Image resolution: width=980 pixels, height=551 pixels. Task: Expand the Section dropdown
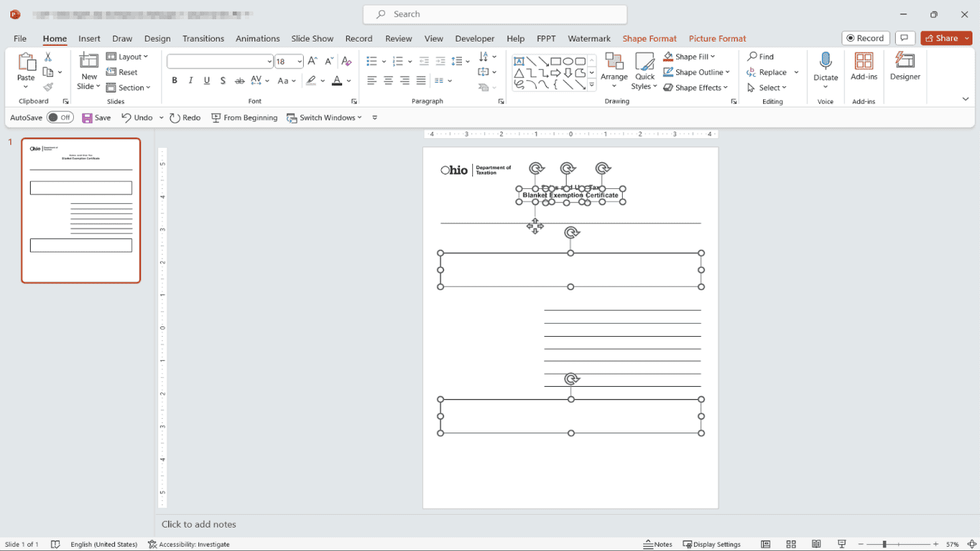[129, 88]
